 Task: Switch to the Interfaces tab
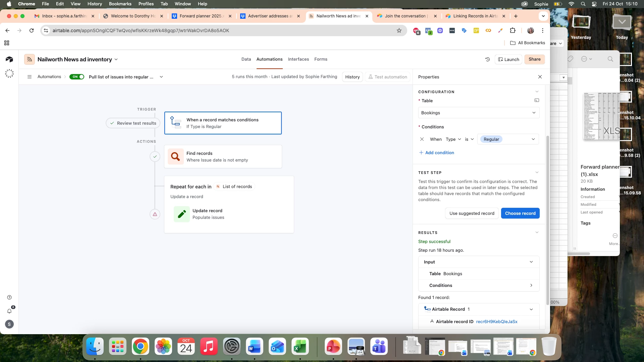(298, 59)
